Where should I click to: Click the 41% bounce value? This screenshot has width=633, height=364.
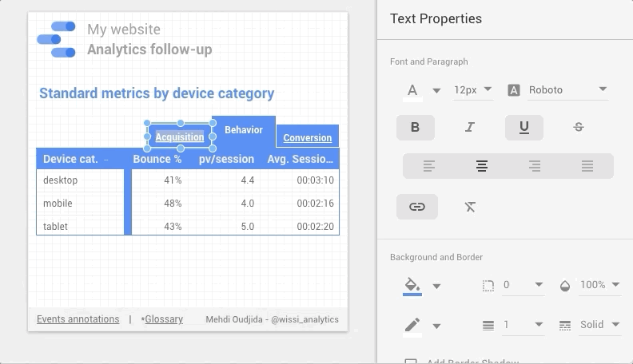point(173,180)
